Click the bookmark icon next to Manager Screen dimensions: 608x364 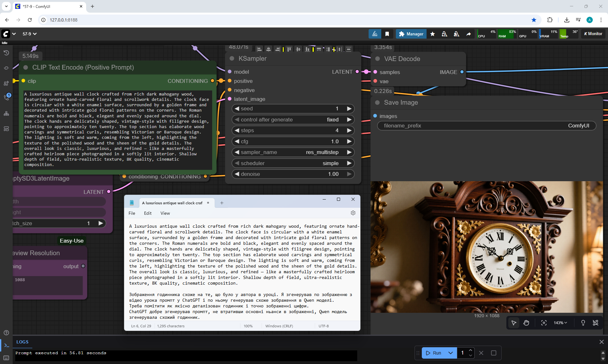tap(387, 34)
